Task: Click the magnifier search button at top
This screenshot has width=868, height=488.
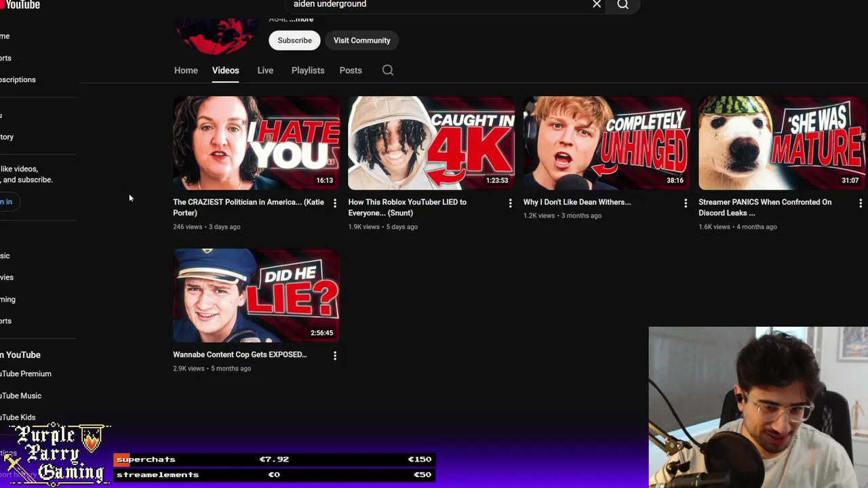Action: click(623, 5)
